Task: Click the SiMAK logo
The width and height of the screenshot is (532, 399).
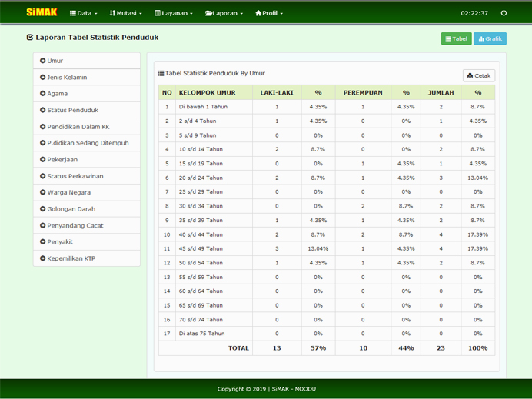Action: click(x=42, y=13)
